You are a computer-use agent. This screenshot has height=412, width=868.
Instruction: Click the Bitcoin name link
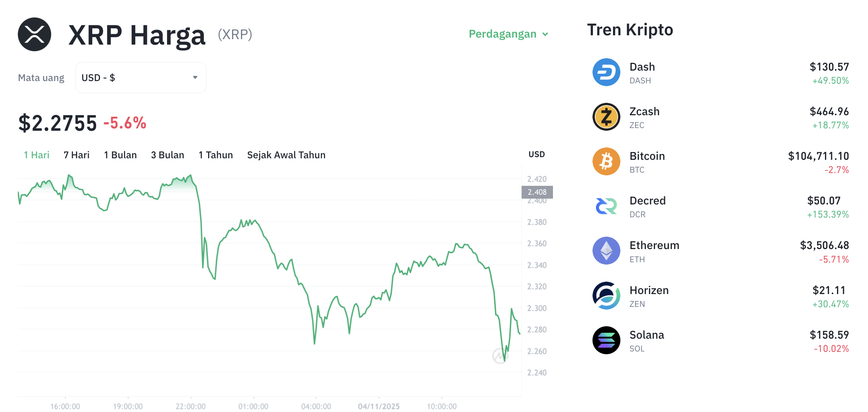pyautogui.click(x=647, y=156)
